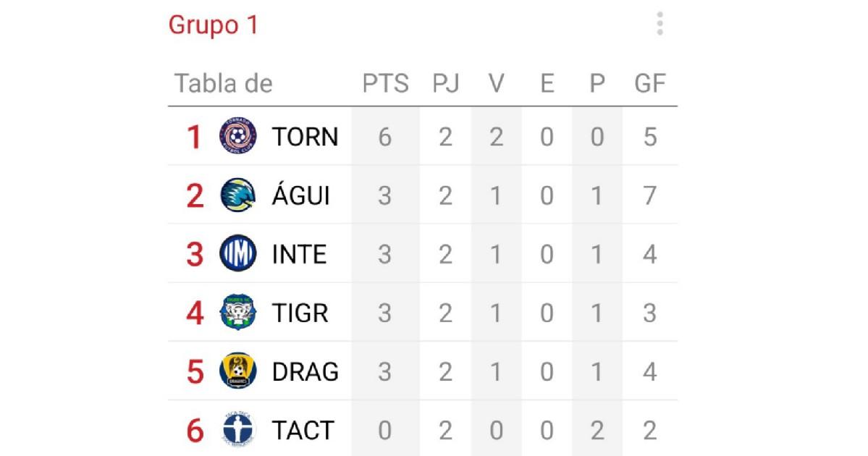
Task: Click the Tornado club logo
Action: [238, 135]
